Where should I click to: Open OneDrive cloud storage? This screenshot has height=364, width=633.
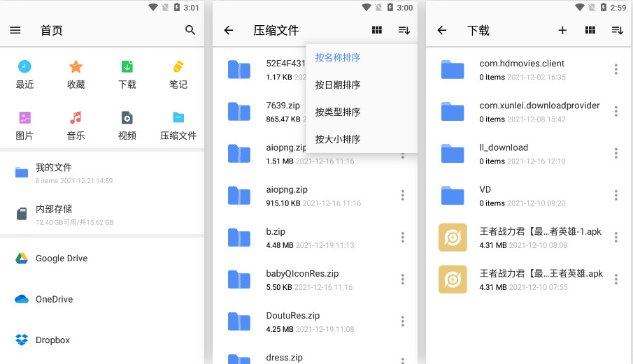tap(102, 299)
